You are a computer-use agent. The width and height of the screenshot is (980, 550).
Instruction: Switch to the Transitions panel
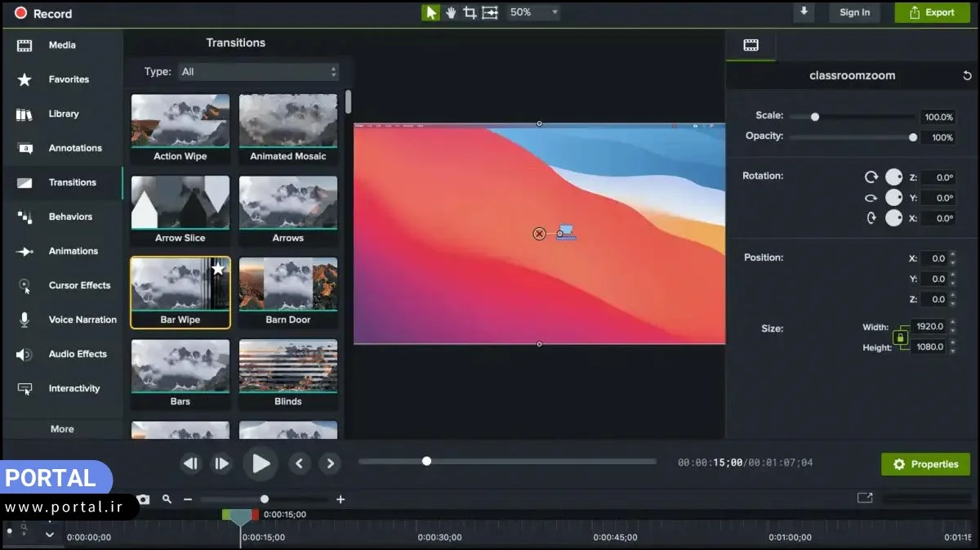tap(73, 182)
